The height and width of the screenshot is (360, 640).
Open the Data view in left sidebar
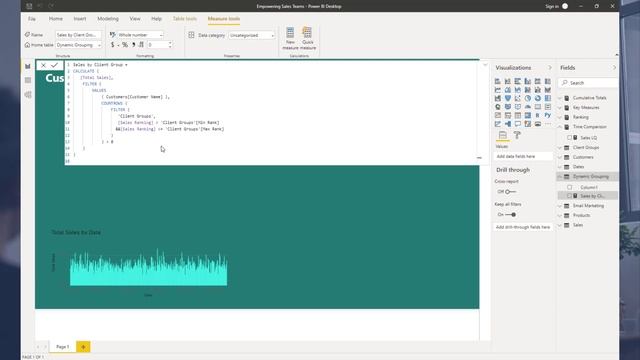click(28, 80)
